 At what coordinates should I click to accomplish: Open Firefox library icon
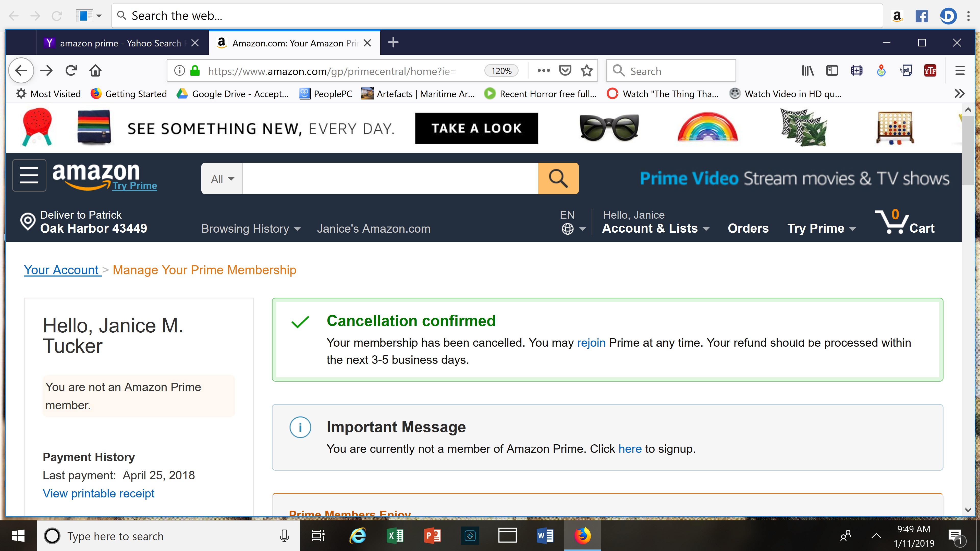click(x=807, y=71)
